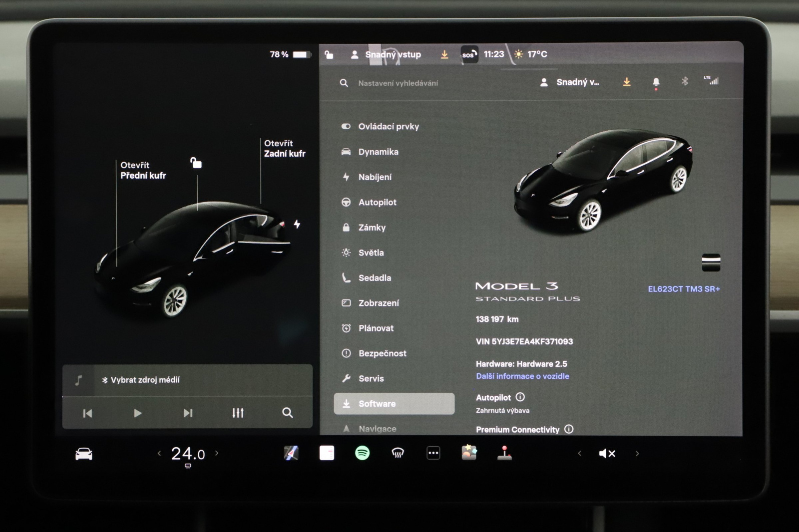Select Nabíjení in settings menu
The height and width of the screenshot is (532, 799).
pyautogui.click(x=375, y=177)
